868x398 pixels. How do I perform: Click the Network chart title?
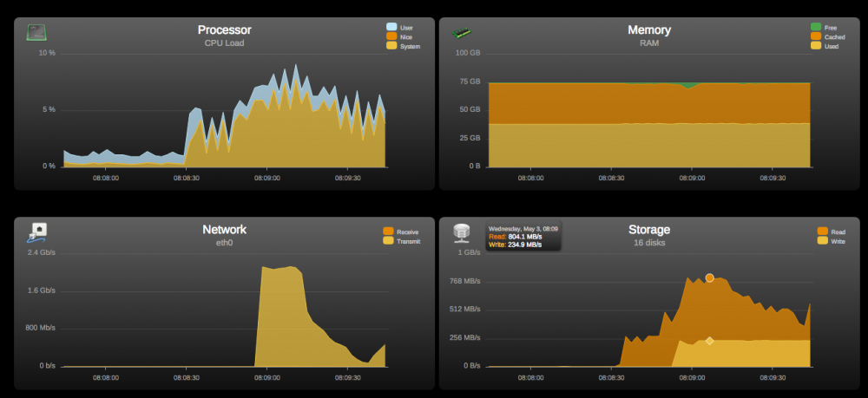coord(224,230)
